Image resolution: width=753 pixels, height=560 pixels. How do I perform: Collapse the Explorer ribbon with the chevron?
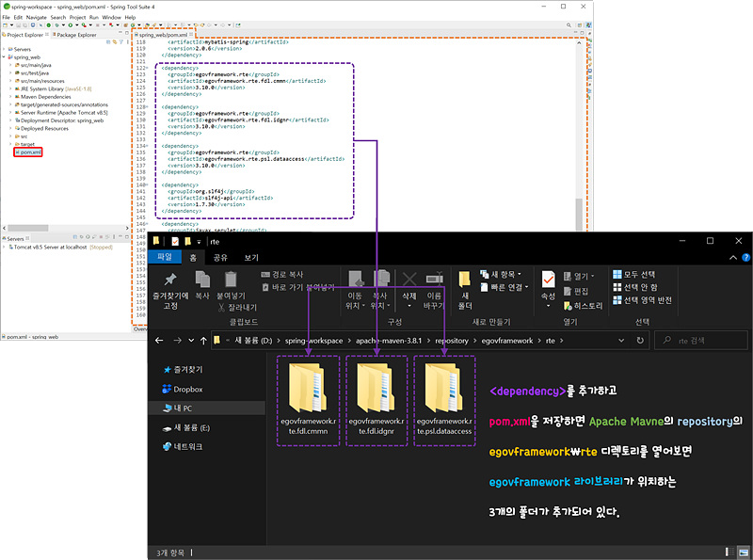733,258
